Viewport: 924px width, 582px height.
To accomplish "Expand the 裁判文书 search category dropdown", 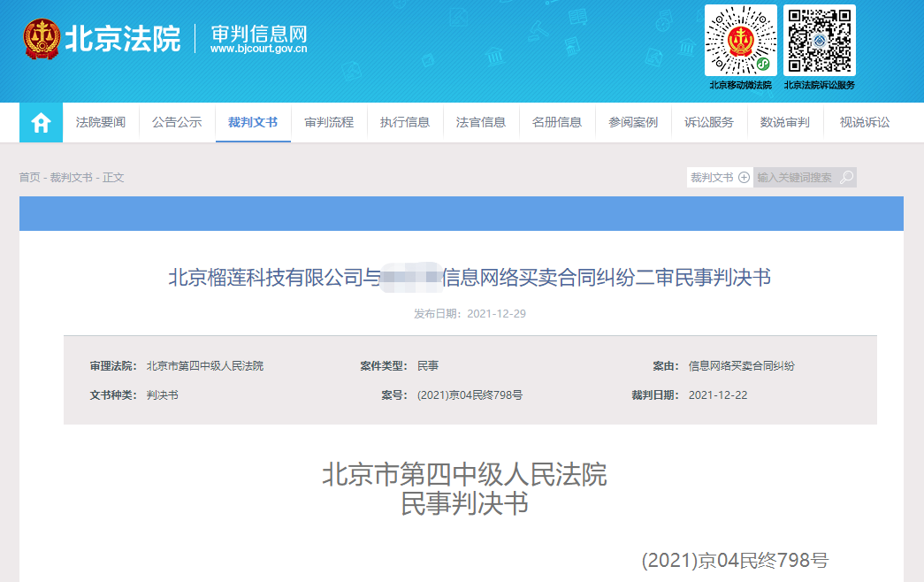I will pos(720,178).
